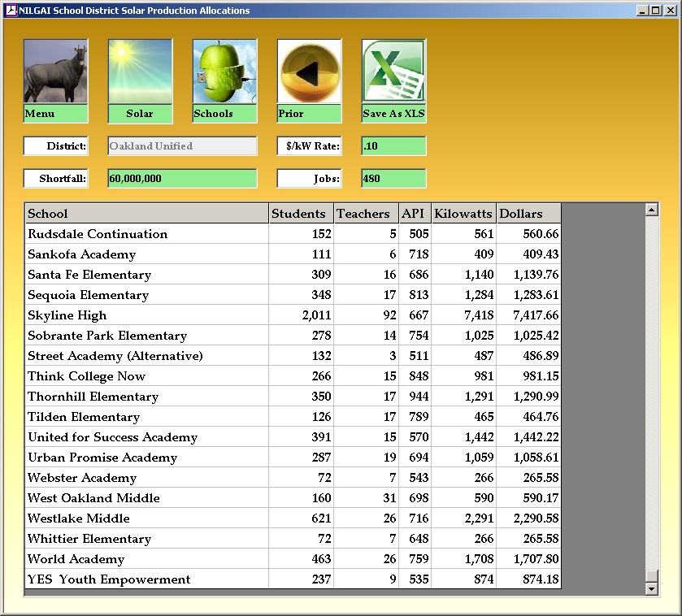
Task: Select the Sobrante Park Elementary row
Action: (x=293, y=335)
